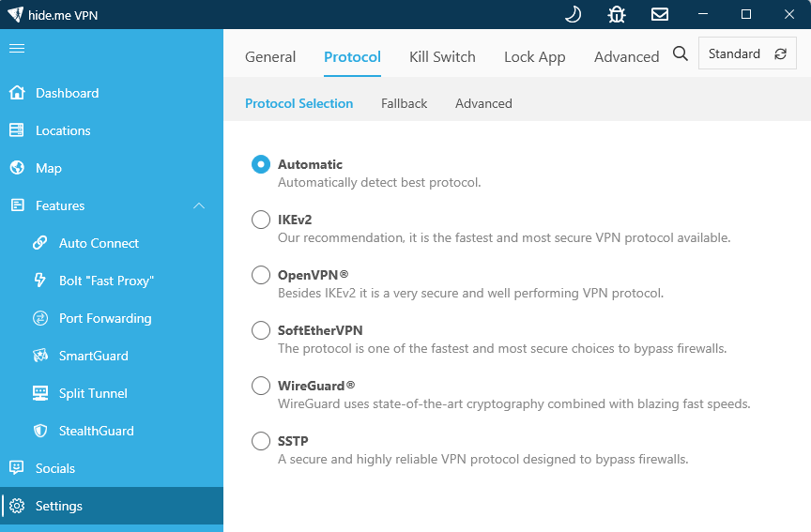Toggle dark mode moon icon
This screenshot has height=532, width=811.
click(x=573, y=14)
